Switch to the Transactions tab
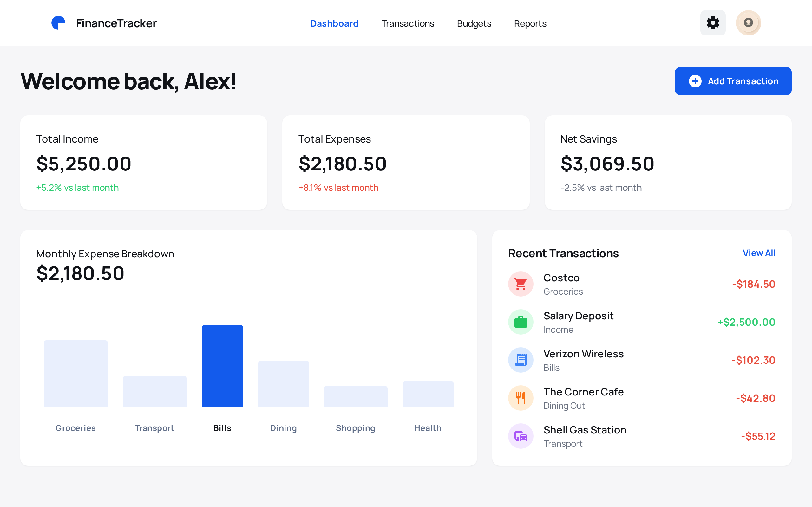This screenshot has width=812, height=507. tap(407, 23)
